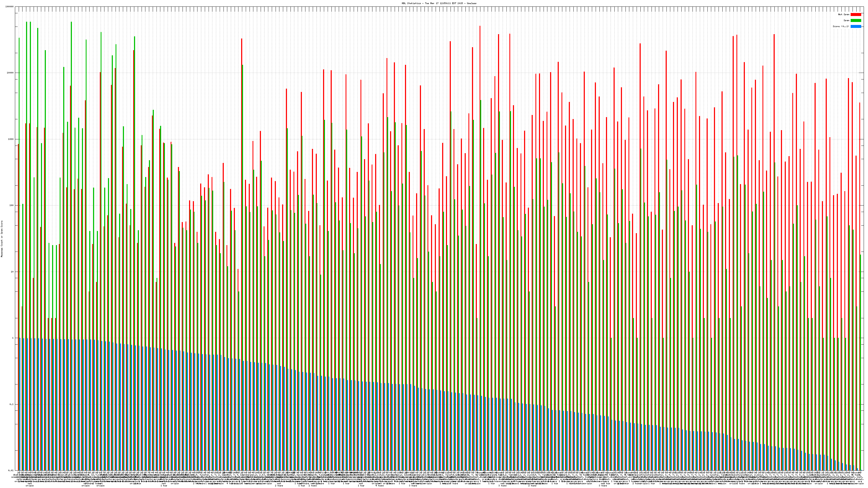Click the vertical y-axis title text
Viewport: 868px width, 488px height.
(2, 239)
